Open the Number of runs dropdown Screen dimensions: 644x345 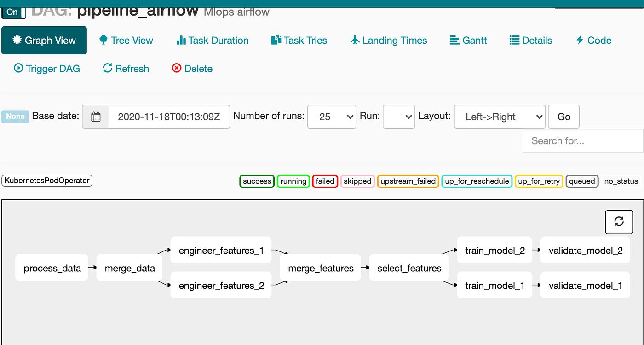coord(332,117)
